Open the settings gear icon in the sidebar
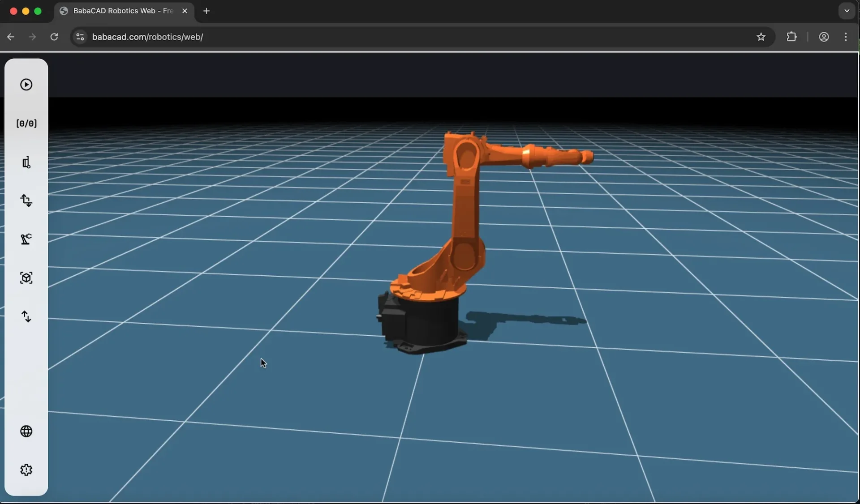 26,470
